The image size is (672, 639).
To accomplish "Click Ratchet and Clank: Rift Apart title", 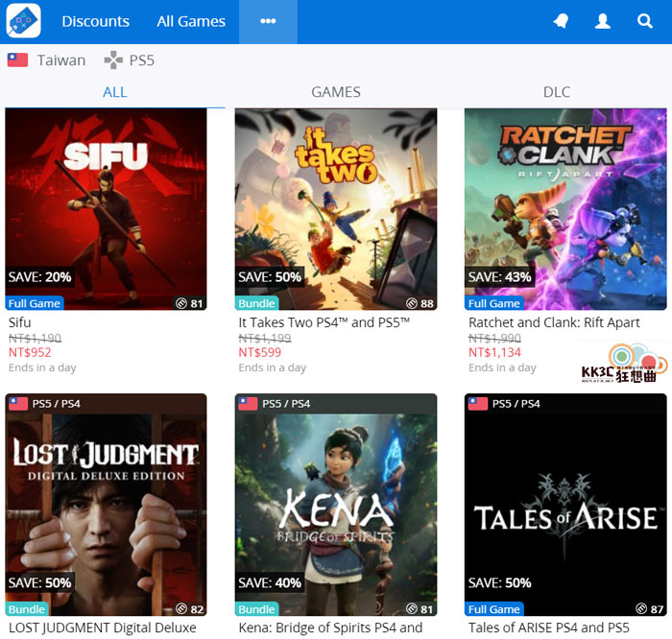I will coord(554,322).
